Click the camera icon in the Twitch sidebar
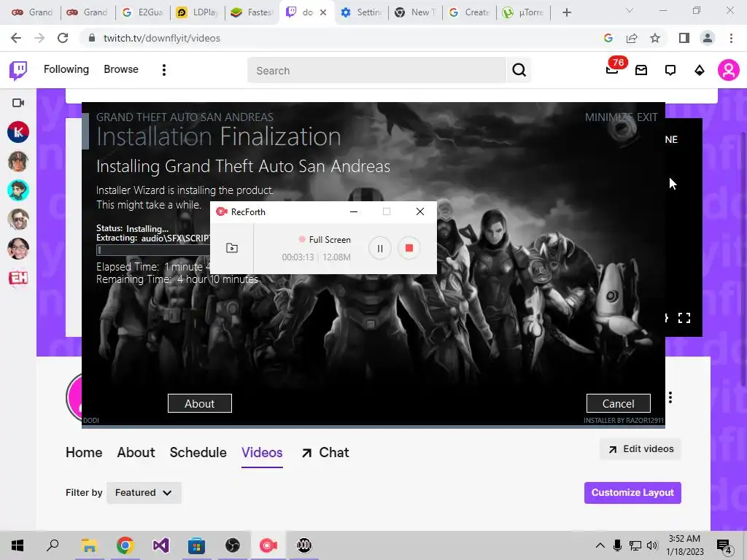Image resolution: width=747 pixels, height=560 pixels. [x=18, y=103]
